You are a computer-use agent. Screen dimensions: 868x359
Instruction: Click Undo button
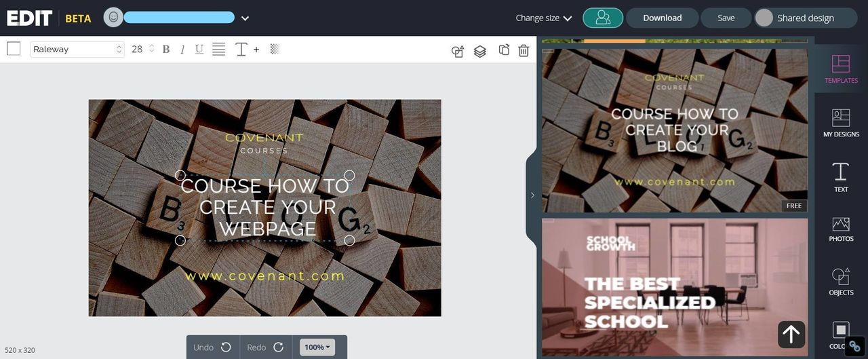click(x=212, y=347)
